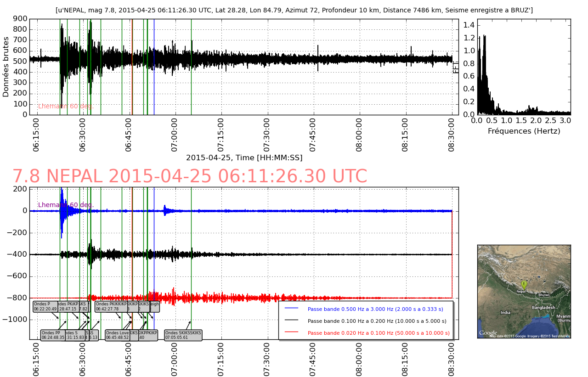Click the India label on the map
This screenshot has height=377, width=588.
point(505,313)
